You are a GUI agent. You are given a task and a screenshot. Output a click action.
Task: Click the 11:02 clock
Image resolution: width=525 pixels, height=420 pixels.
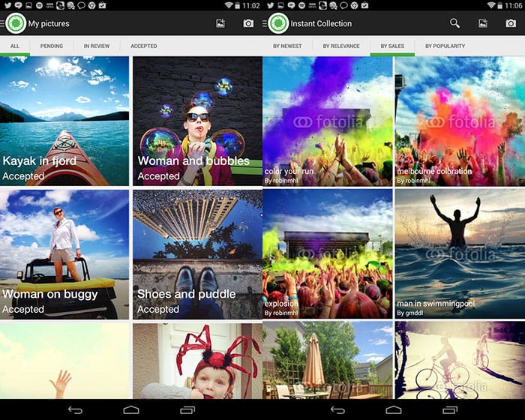point(251,6)
